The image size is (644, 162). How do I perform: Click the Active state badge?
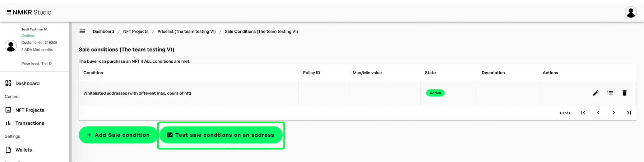point(435,93)
